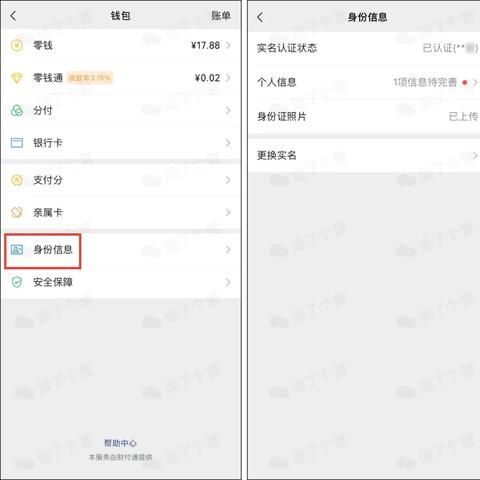Viewport: 480px width, 480px height.
Task: Tap the red dot on 个人信息
Action: point(465,82)
